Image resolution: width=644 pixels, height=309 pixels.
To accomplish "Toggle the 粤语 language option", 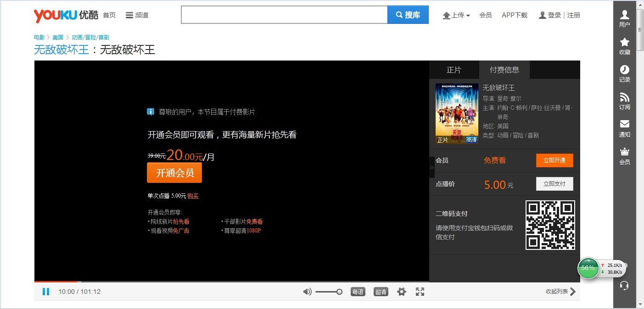I will (x=358, y=292).
